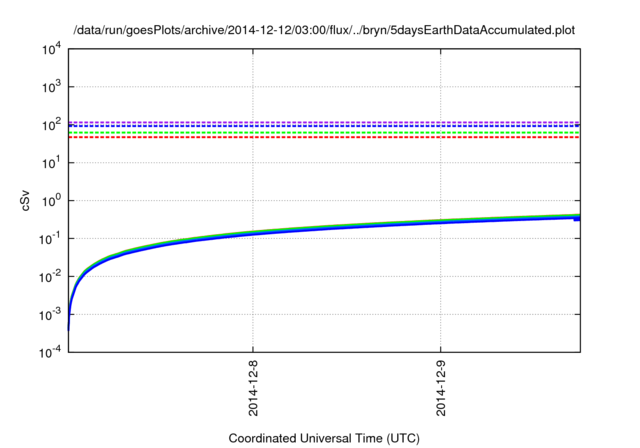Click the y-axis label 10^-1
The image size is (640, 448).
click(50, 238)
